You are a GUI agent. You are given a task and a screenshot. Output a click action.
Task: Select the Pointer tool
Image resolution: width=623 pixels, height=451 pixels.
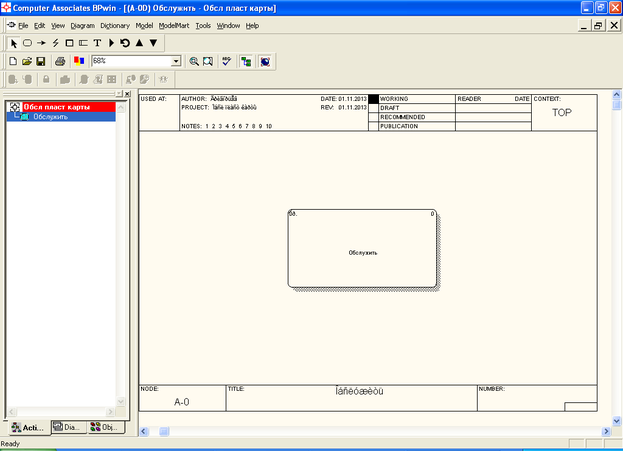click(14, 43)
